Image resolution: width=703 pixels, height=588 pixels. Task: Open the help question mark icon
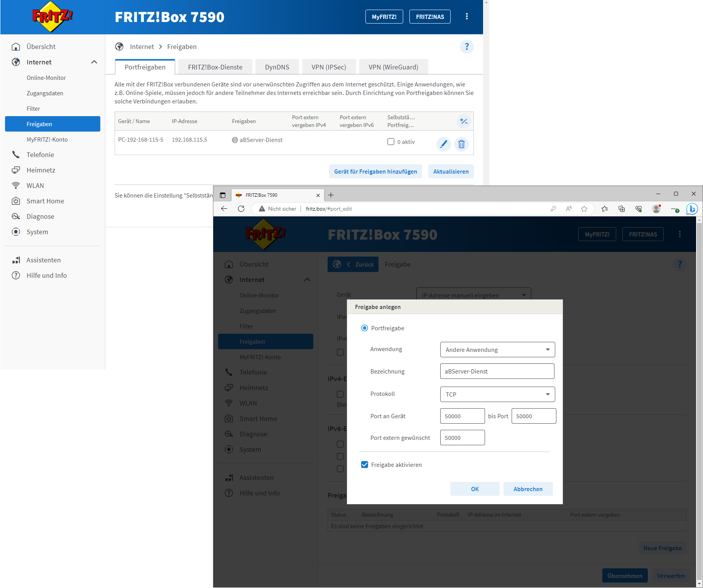(x=467, y=47)
